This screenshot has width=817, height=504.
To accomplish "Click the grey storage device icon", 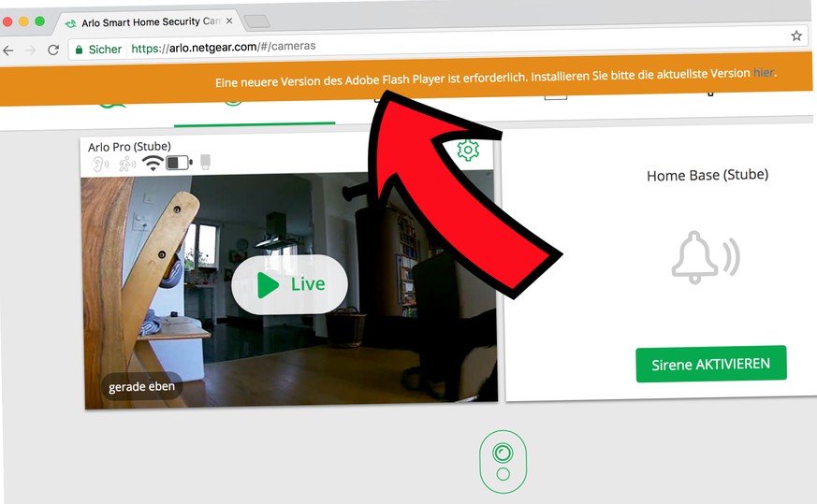I will coord(206,162).
